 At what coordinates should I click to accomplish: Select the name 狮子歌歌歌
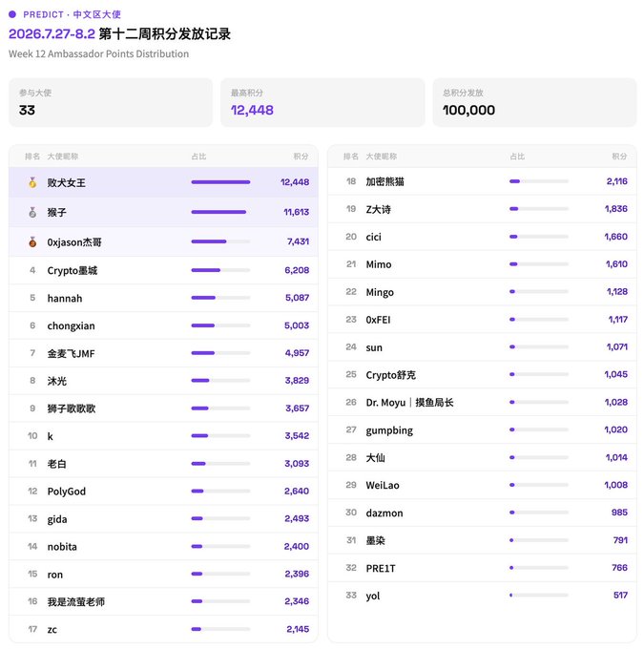click(72, 408)
